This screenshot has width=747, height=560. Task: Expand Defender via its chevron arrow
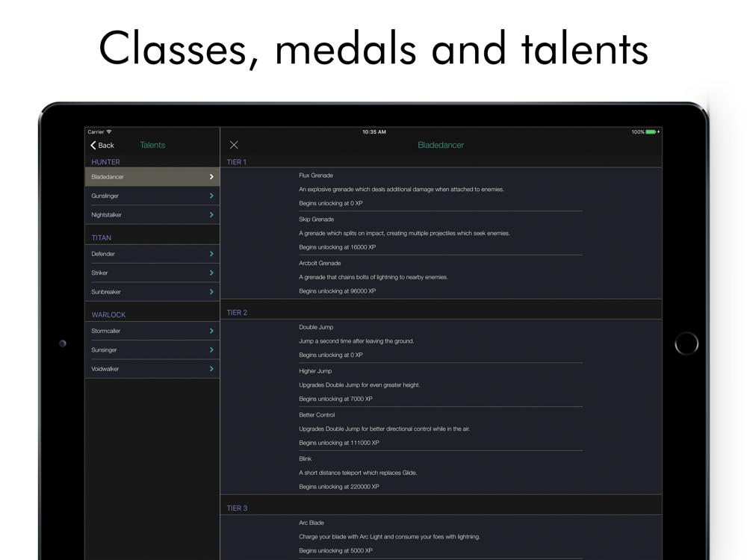click(211, 254)
